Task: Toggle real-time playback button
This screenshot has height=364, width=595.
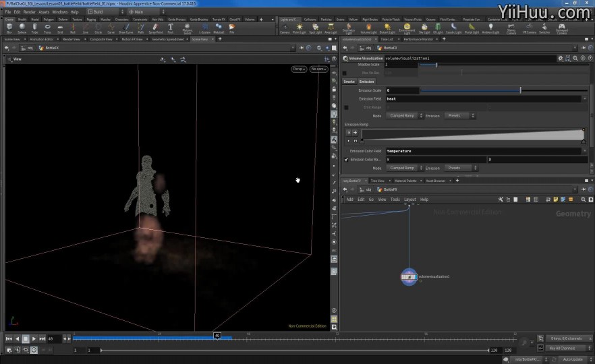Action: pos(34,350)
